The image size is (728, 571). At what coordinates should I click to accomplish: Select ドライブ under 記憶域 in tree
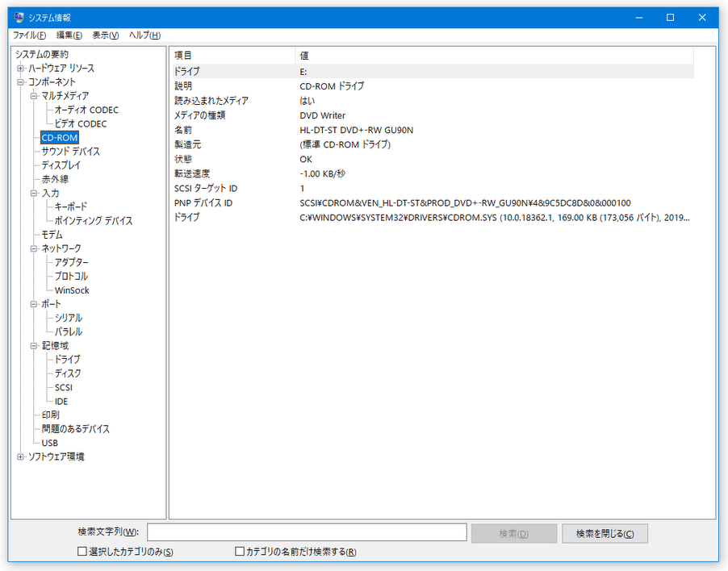[67, 360]
